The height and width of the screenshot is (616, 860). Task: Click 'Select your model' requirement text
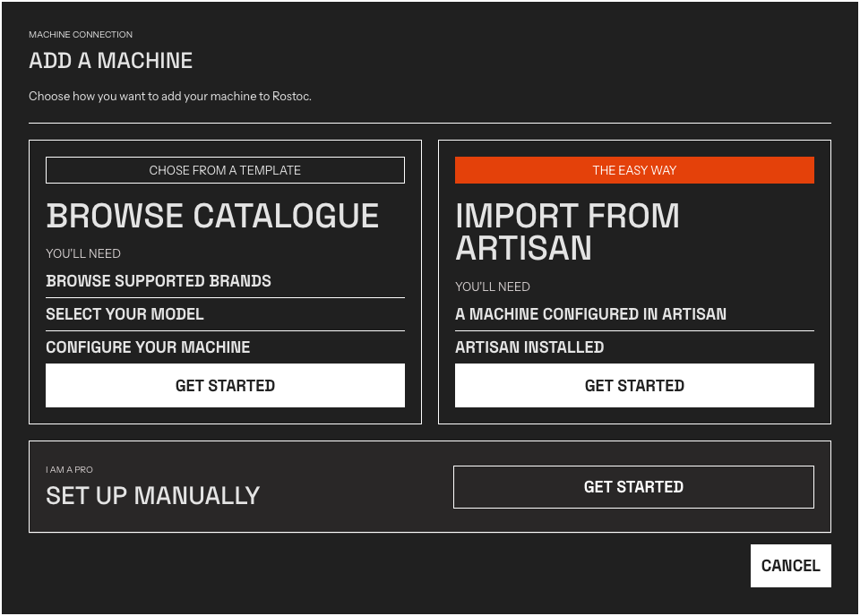coord(125,314)
